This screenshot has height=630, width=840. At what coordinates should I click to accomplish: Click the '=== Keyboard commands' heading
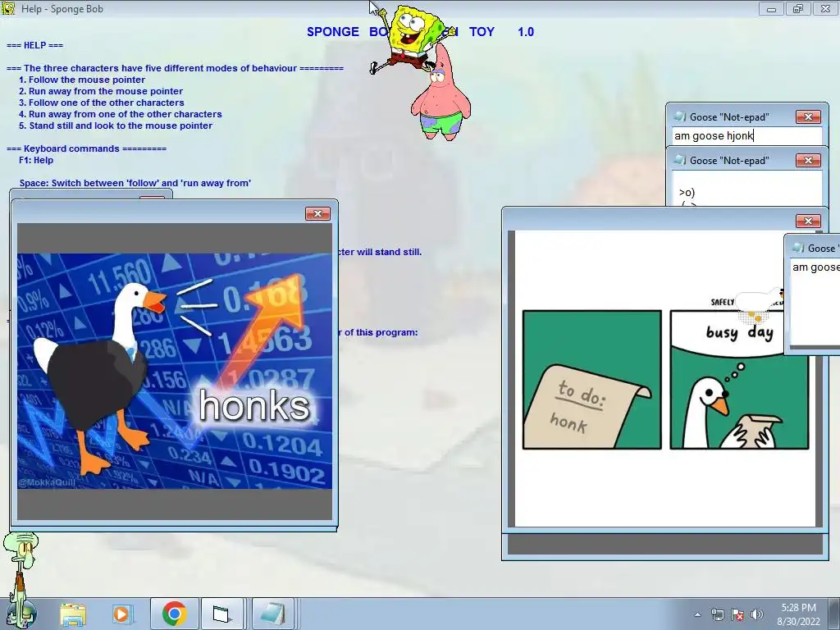(x=86, y=148)
